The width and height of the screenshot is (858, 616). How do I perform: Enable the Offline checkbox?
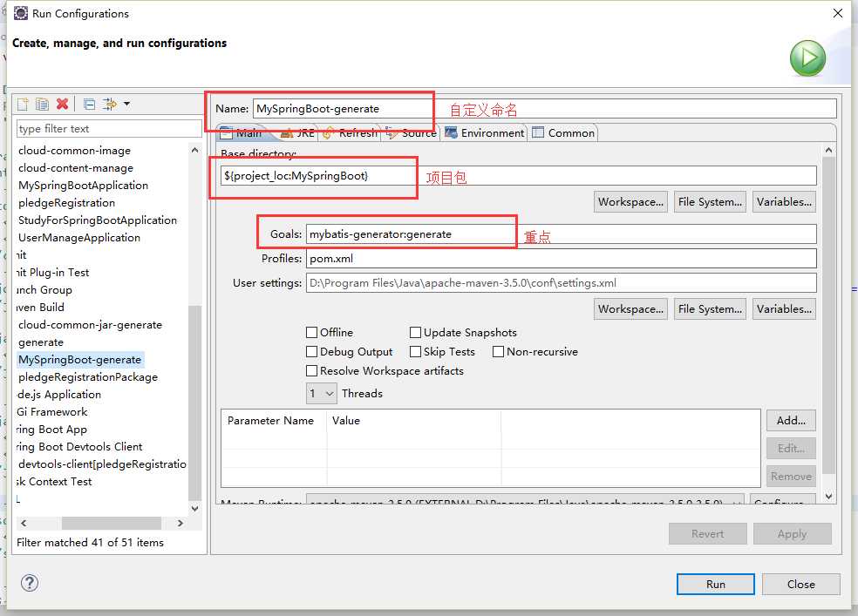pyautogui.click(x=311, y=332)
